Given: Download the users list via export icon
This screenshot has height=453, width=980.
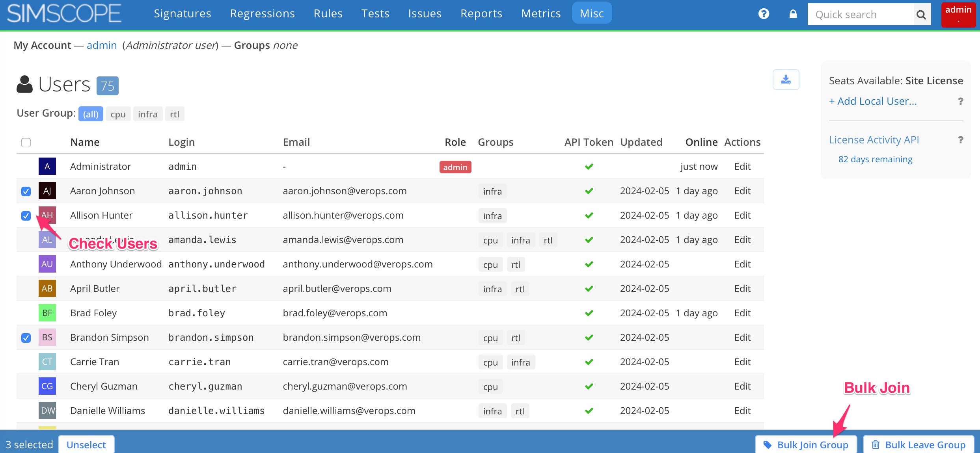Looking at the screenshot, I should tap(786, 80).
